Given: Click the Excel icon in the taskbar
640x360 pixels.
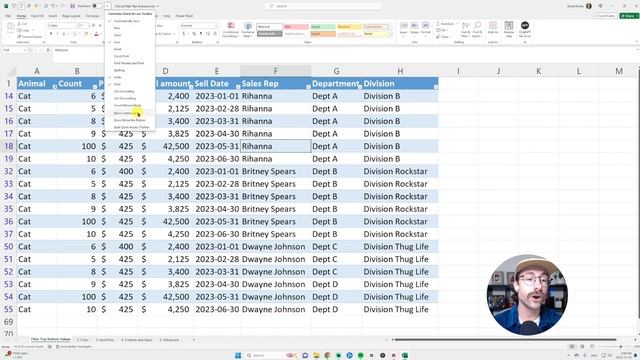Looking at the screenshot, I should coord(405,356).
